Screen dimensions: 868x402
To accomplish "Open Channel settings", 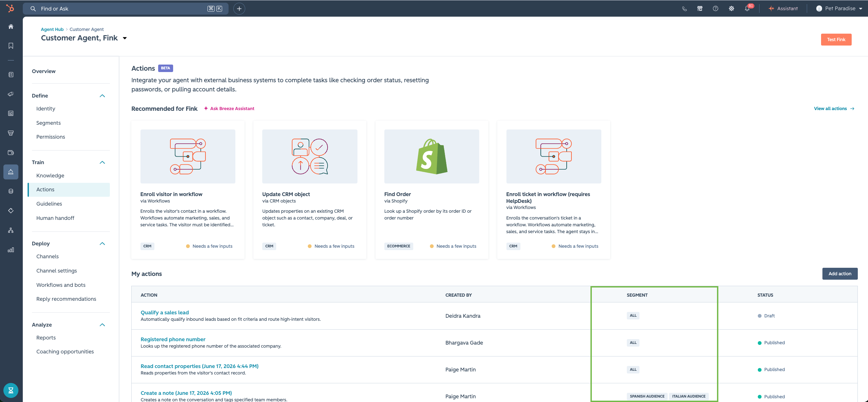I will tap(56, 271).
